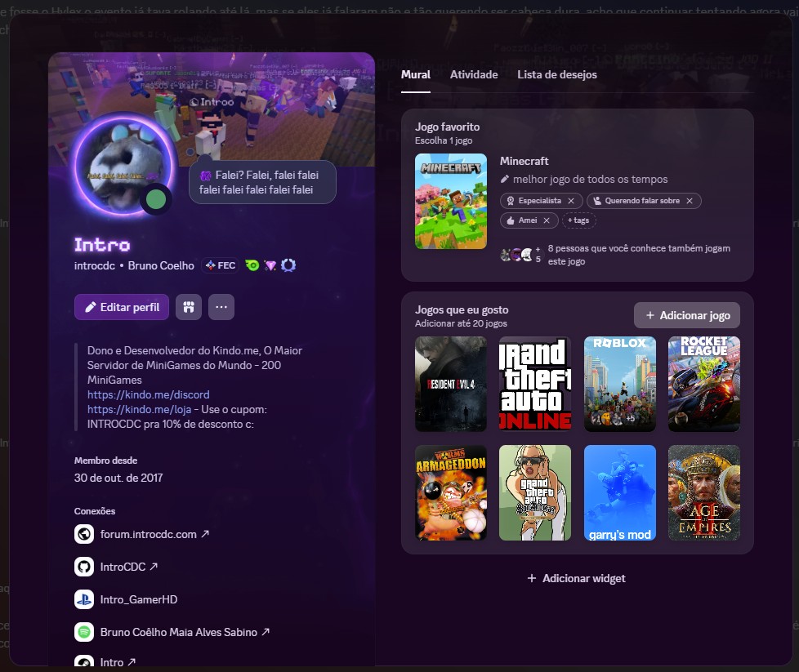
Task: Add more tags with + tags
Action: [578, 220]
